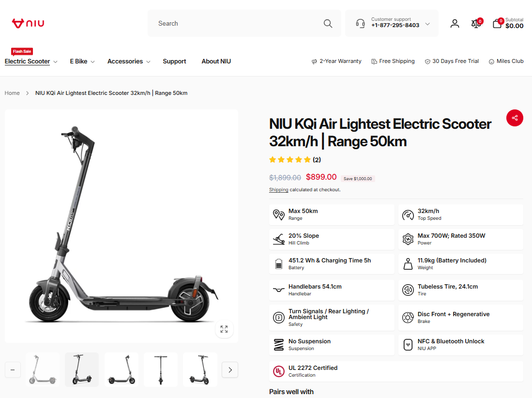The height and width of the screenshot is (398, 532).
Task: Click the Battery icon
Action: [278, 263]
